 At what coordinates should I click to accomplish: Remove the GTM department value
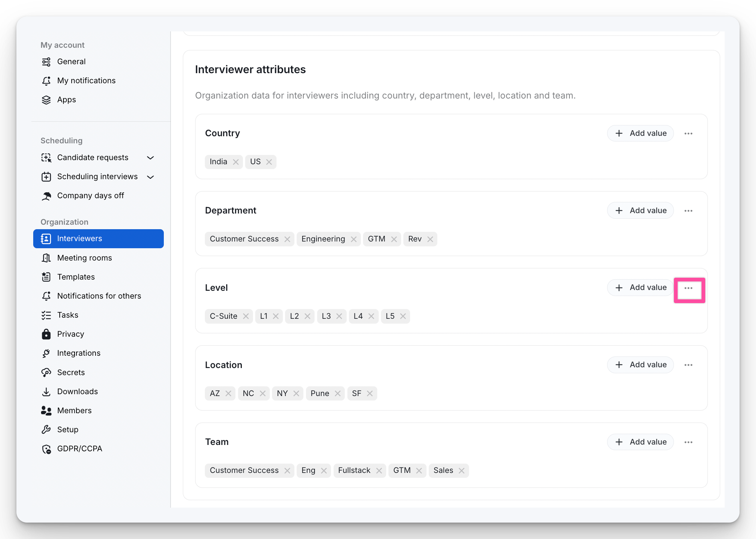click(x=394, y=239)
